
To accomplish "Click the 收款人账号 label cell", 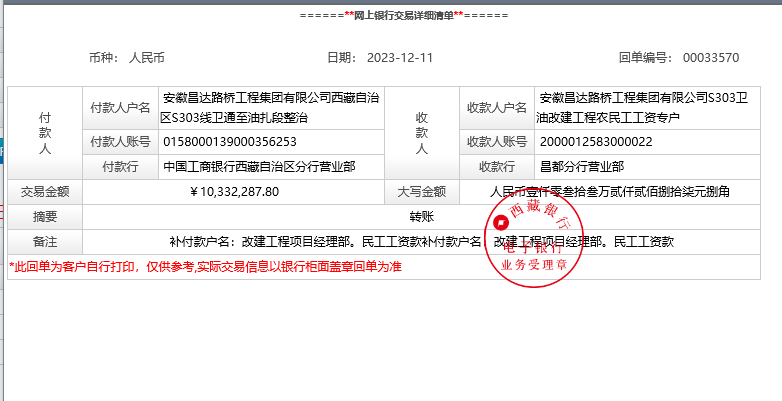I will click(x=496, y=142).
